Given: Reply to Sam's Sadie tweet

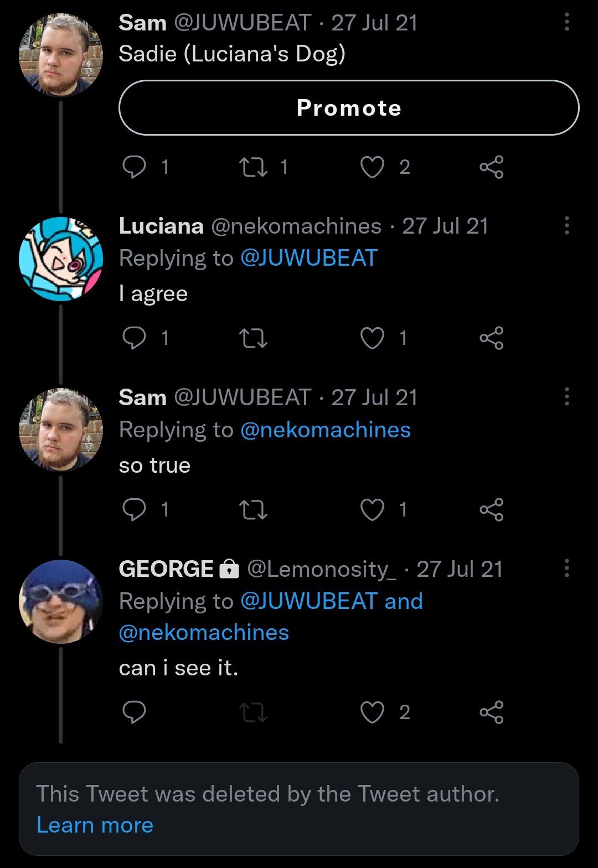Looking at the screenshot, I should coord(134,167).
